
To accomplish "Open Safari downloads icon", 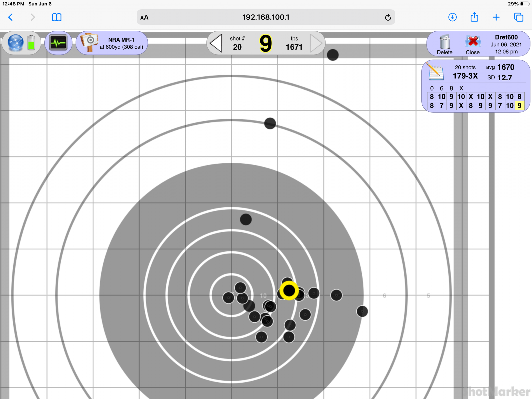I will 453,17.
